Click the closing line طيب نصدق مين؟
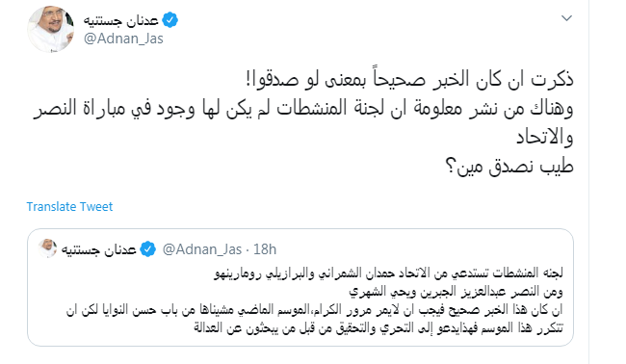This screenshot has width=626, height=364. point(509,166)
